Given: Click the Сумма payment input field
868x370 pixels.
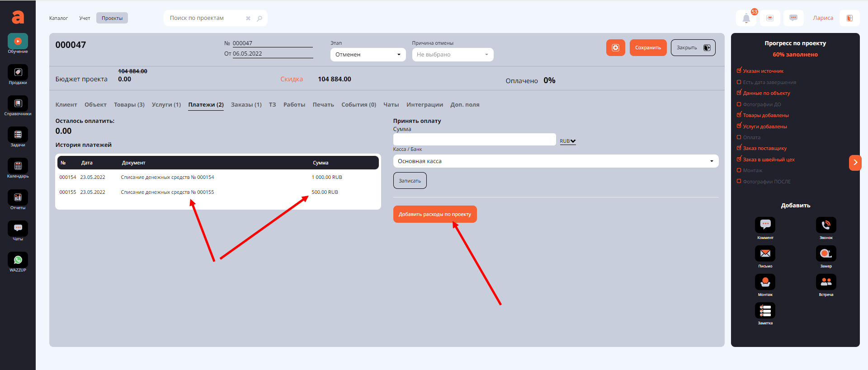Looking at the screenshot, I should coord(474,140).
